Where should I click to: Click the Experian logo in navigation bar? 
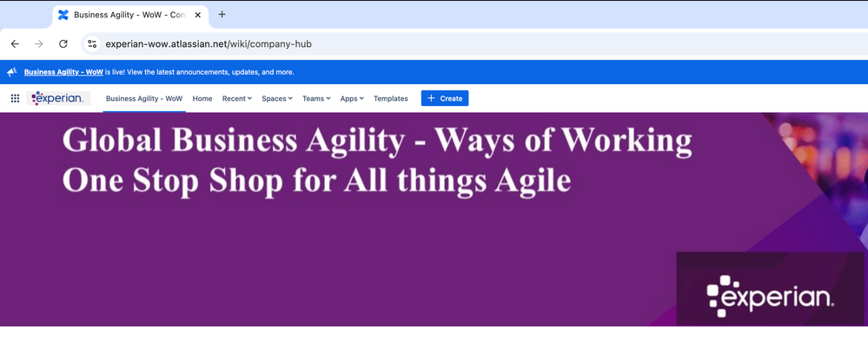58,98
